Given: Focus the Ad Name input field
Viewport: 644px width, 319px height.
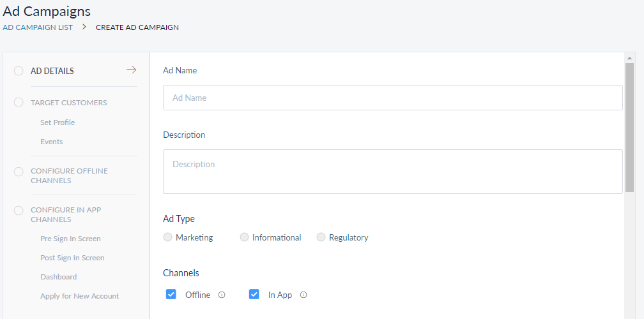Looking at the screenshot, I should [x=392, y=98].
